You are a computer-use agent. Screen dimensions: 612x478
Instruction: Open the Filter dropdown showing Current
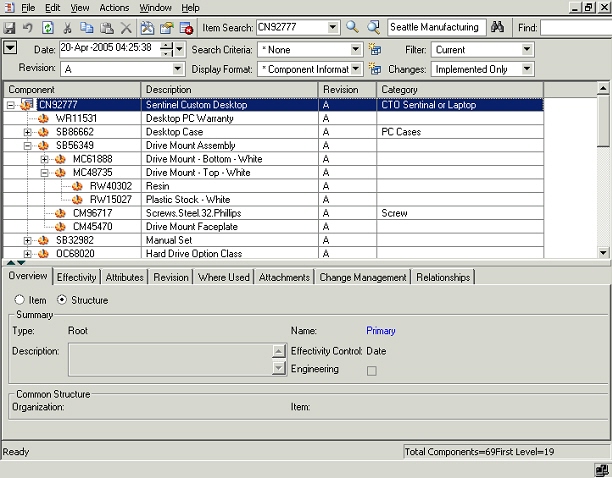point(527,50)
